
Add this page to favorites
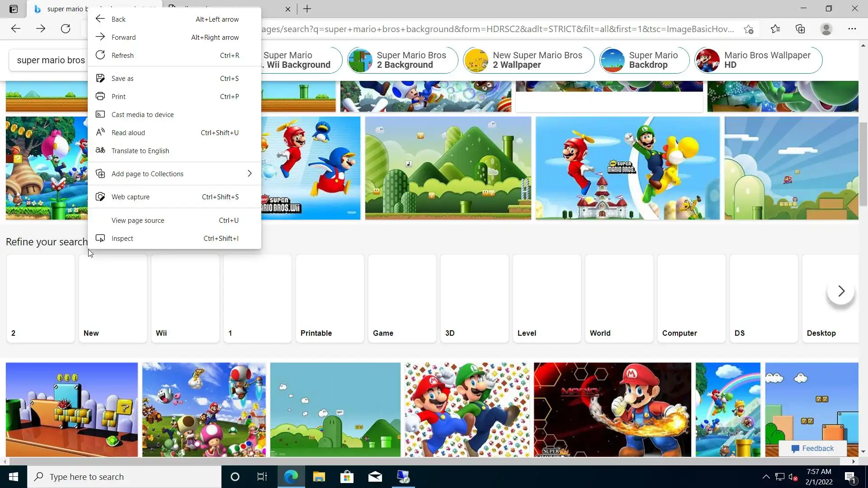tap(749, 29)
